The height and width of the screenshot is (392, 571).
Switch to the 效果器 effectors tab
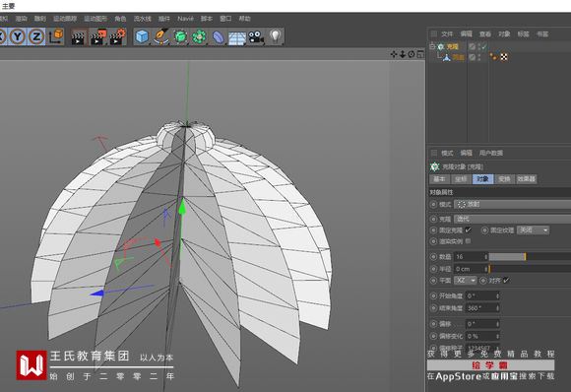pos(526,179)
